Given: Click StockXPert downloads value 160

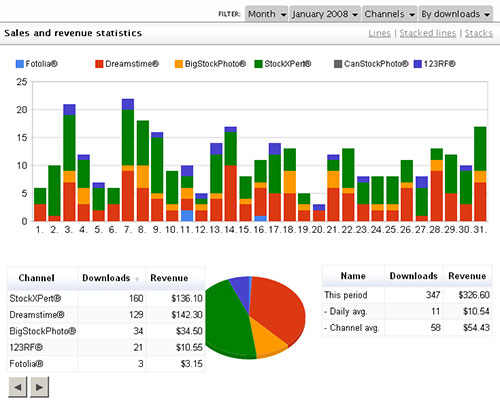Looking at the screenshot, I should tap(136, 298).
